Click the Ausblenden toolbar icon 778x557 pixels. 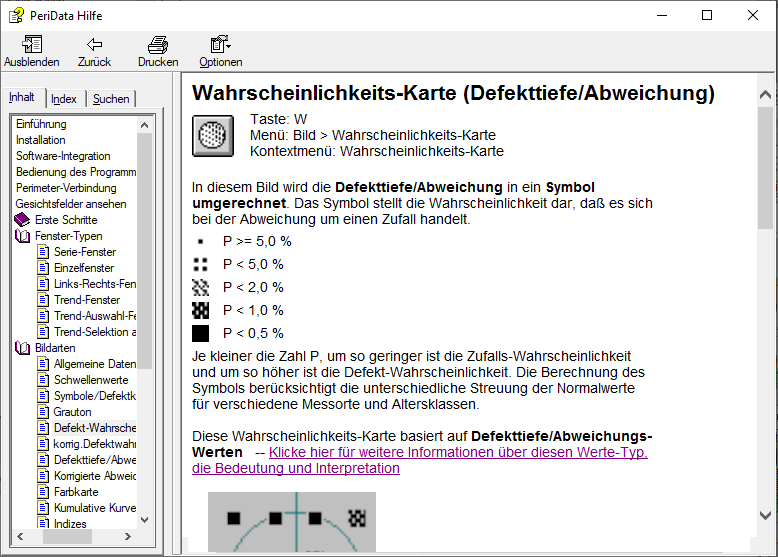(31, 45)
